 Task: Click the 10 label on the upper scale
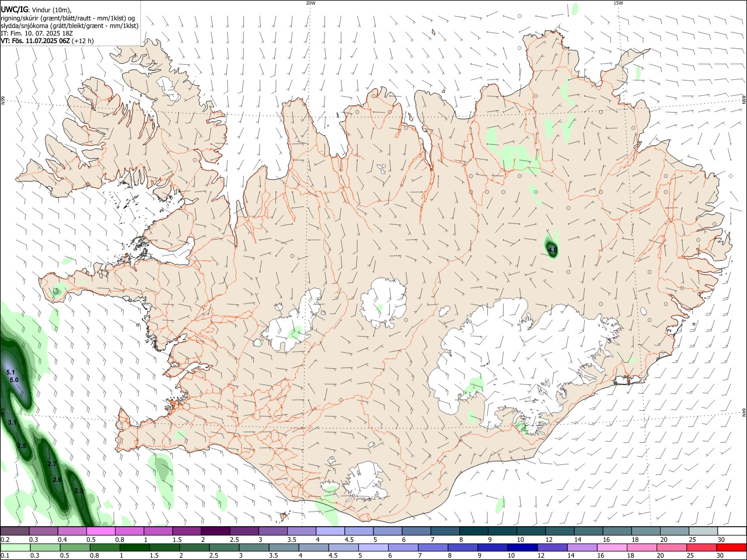521,540
